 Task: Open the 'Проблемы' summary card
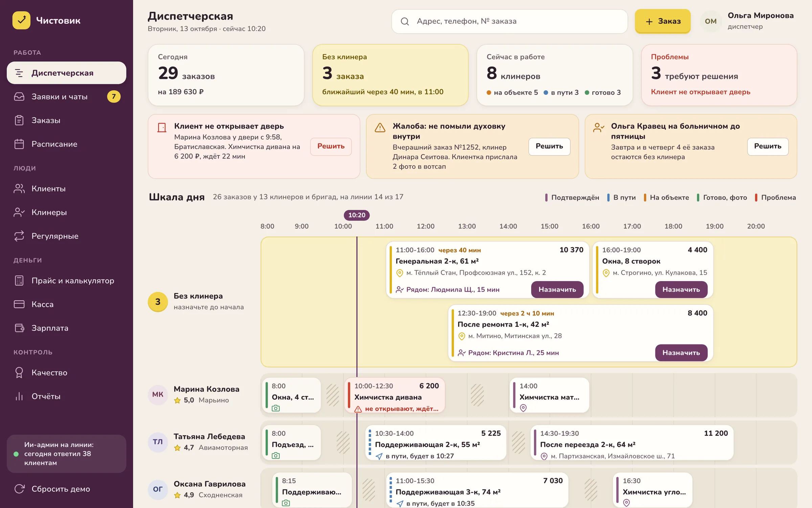pos(719,75)
